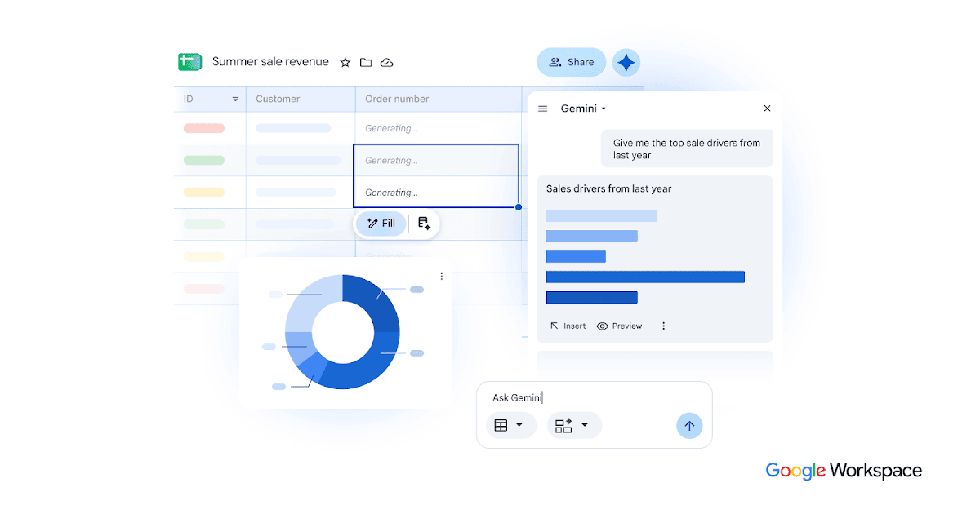Click the blue selection fill handle dot
This screenshot has height=514, width=980.
(519, 207)
